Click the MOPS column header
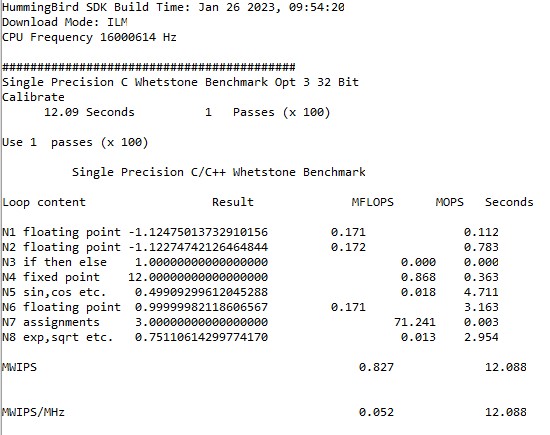 point(449,202)
